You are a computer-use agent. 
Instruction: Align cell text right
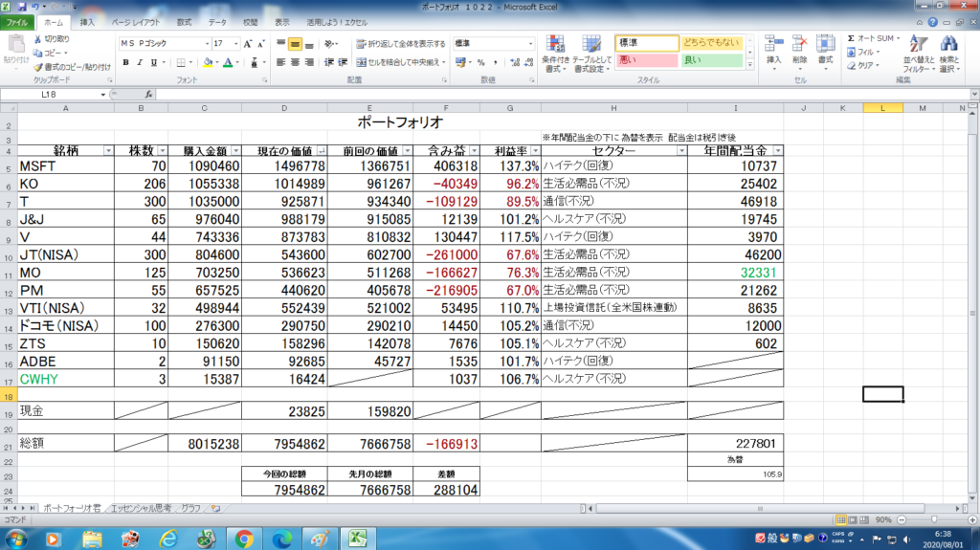309,62
